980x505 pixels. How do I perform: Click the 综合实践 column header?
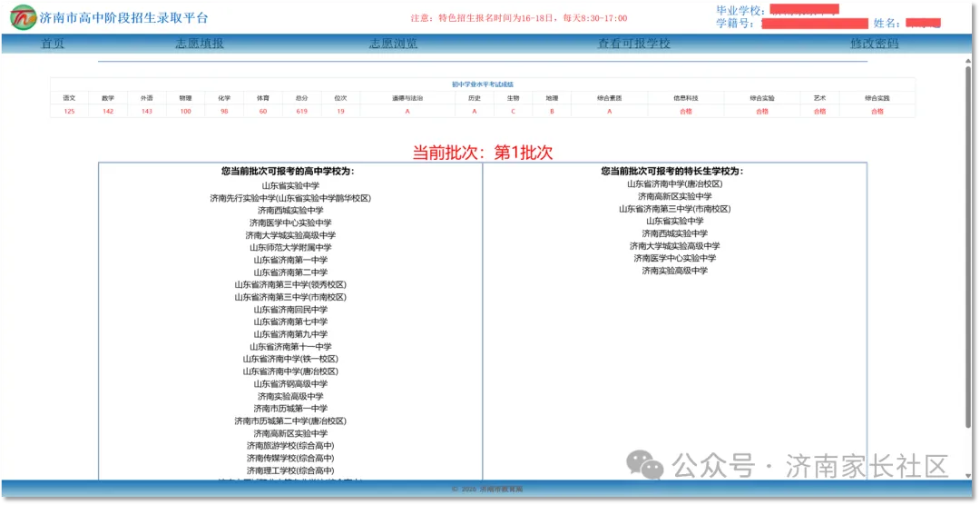point(877,98)
